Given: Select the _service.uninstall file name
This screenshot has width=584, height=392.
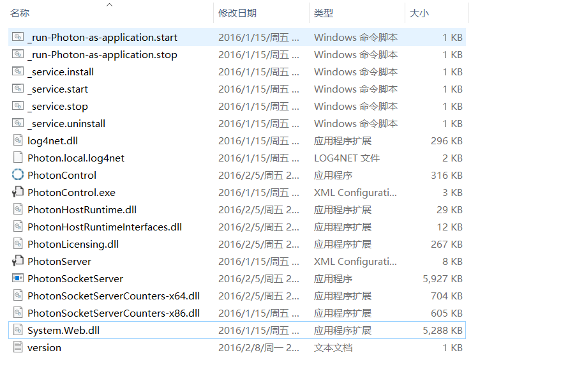Looking at the screenshot, I should click(x=66, y=124).
